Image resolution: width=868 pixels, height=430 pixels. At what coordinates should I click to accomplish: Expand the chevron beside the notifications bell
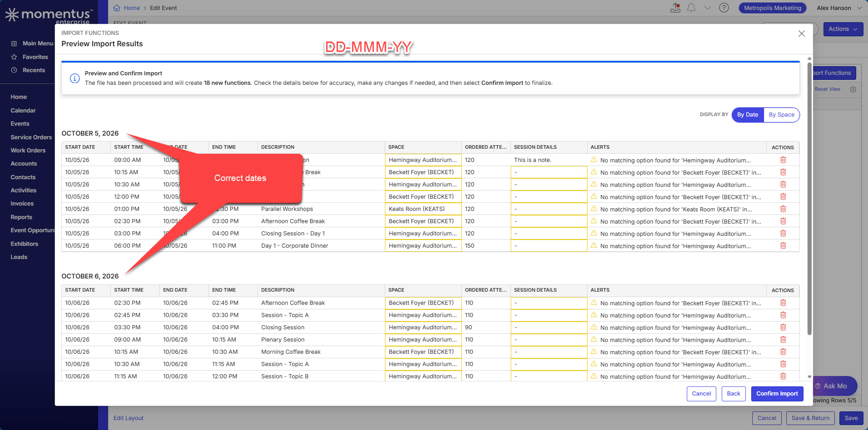point(708,8)
